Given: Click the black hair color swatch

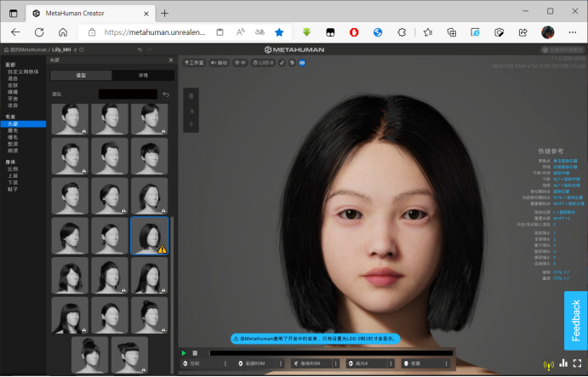Looking at the screenshot, I should click(128, 94).
